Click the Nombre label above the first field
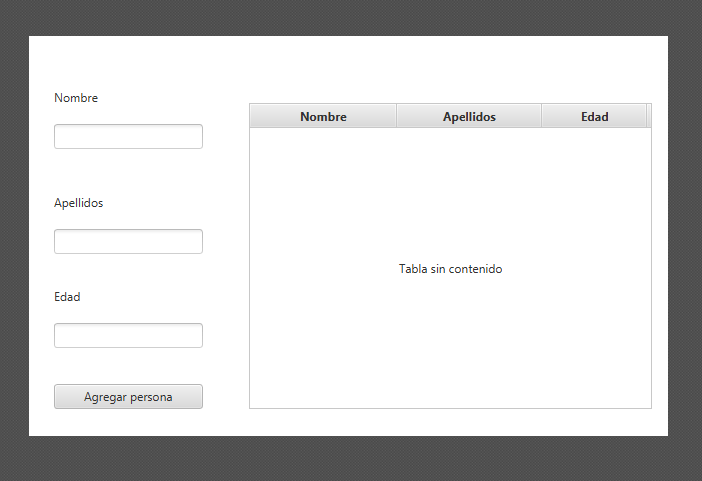The height and width of the screenshot is (481, 702). click(76, 98)
